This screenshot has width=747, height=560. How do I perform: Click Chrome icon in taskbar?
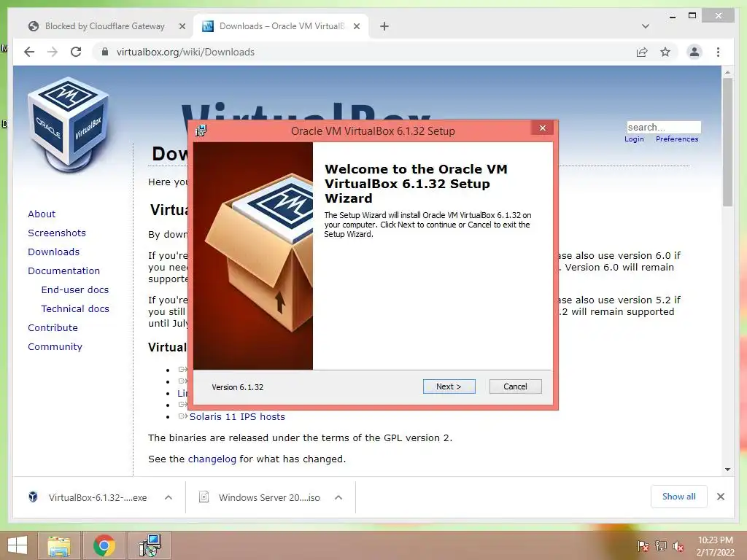[104, 545]
